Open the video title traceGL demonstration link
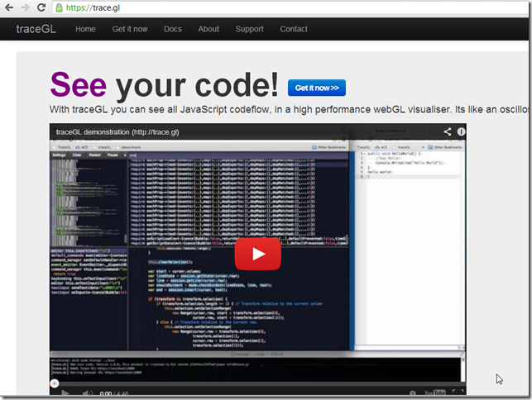The width and height of the screenshot is (532, 400). coord(117,132)
